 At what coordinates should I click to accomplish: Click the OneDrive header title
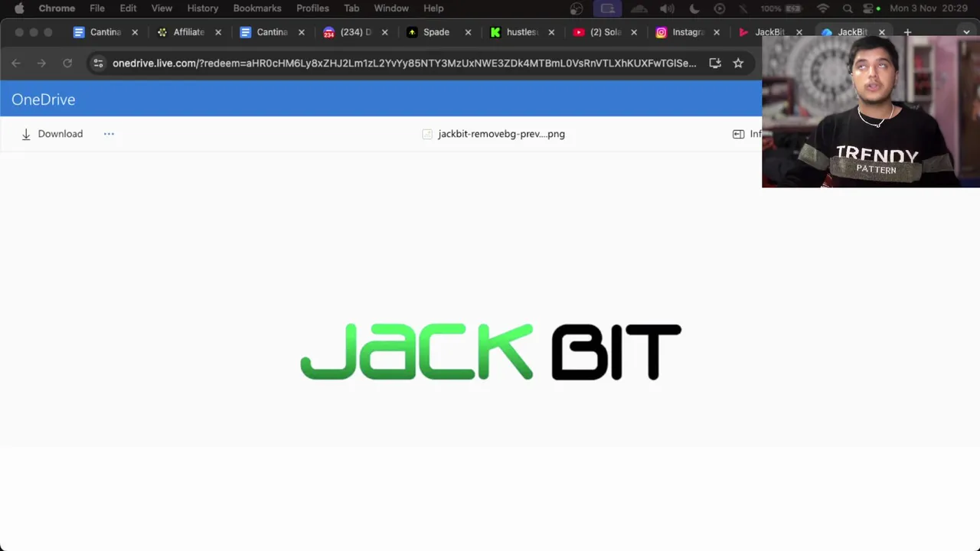pos(43,99)
